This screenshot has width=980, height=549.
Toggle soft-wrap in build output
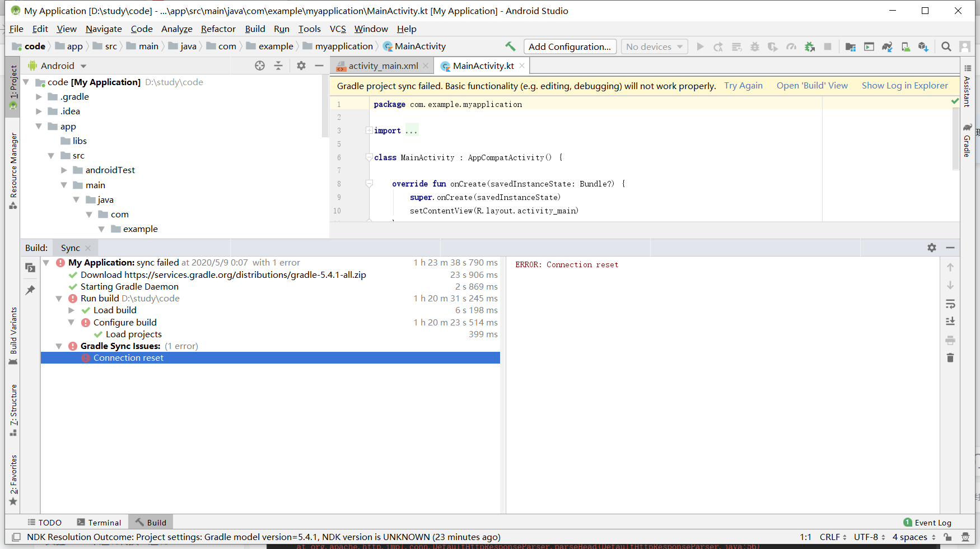(950, 304)
